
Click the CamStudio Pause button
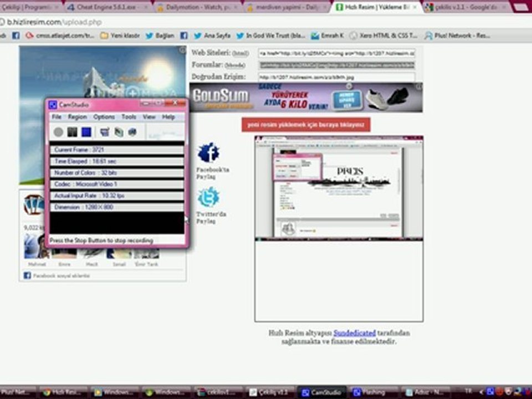72,132
